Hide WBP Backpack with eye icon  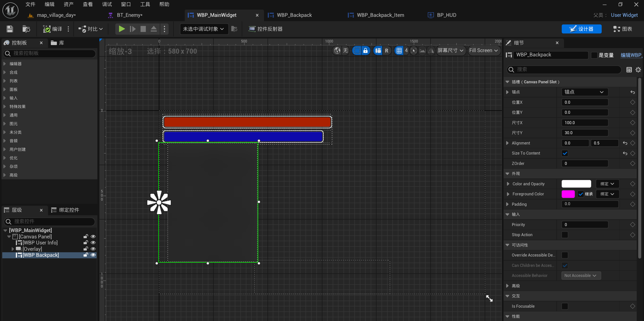[x=93, y=255]
